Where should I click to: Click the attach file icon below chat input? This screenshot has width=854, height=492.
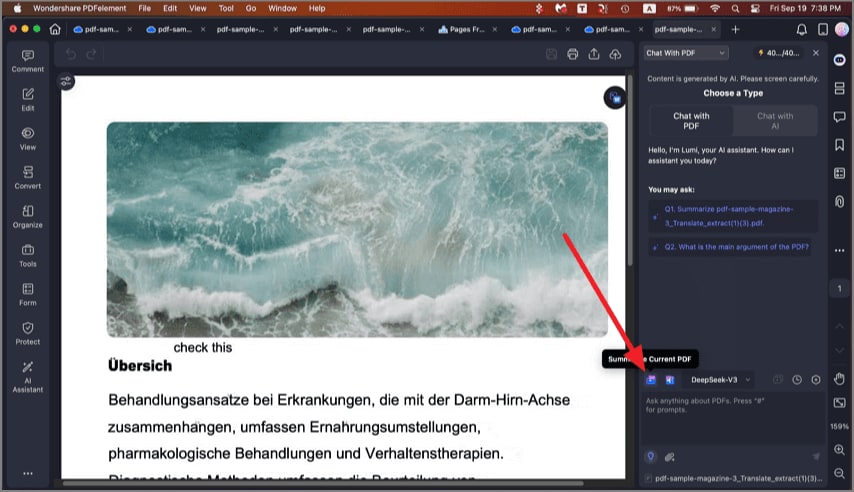click(x=670, y=457)
